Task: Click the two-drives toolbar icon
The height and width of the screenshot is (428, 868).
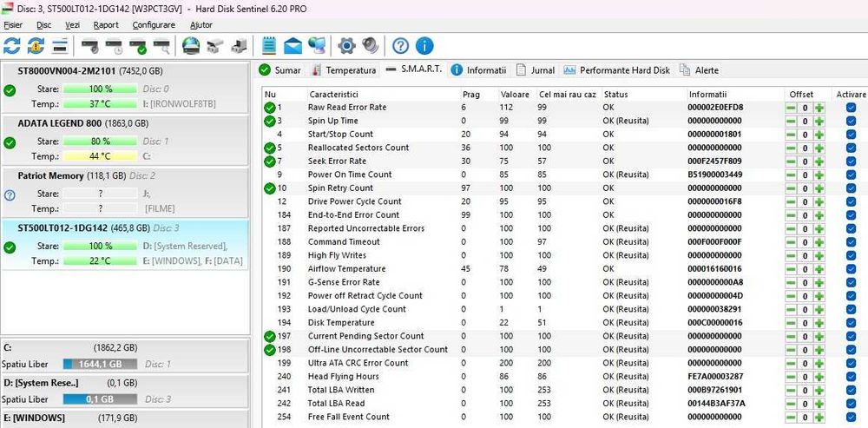Action: tap(214, 46)
